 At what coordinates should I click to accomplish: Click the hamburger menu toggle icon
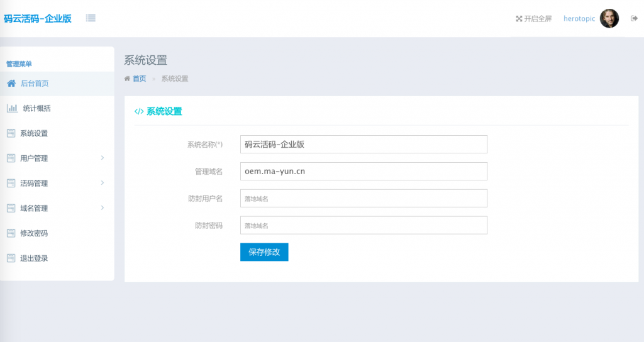[91, 18]
